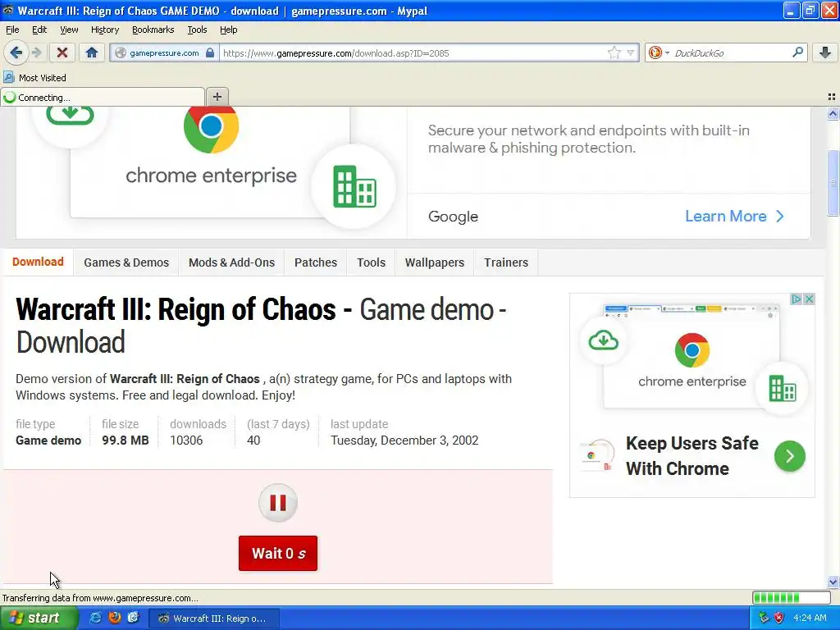Open the Most Visited bookmarks folder
Image resolution: width=840 pixels, height=630 pixels.
pyautogui.click(x=35, y=78)
